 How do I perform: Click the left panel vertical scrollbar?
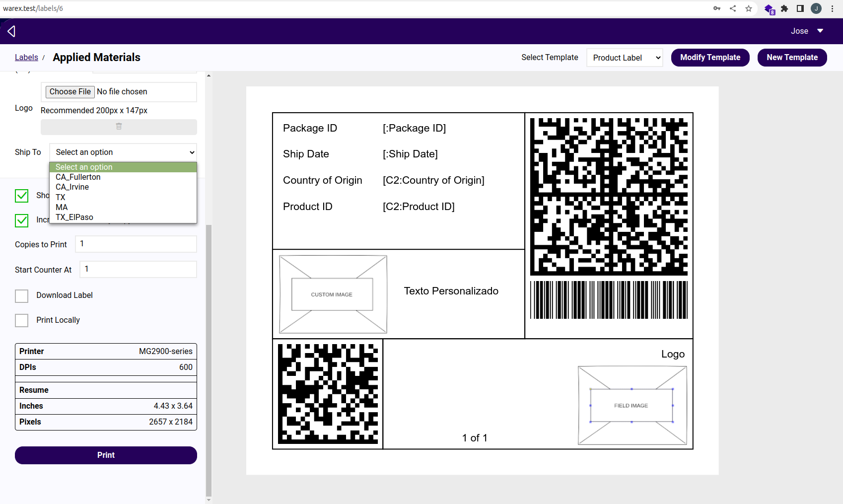[209, 348]
